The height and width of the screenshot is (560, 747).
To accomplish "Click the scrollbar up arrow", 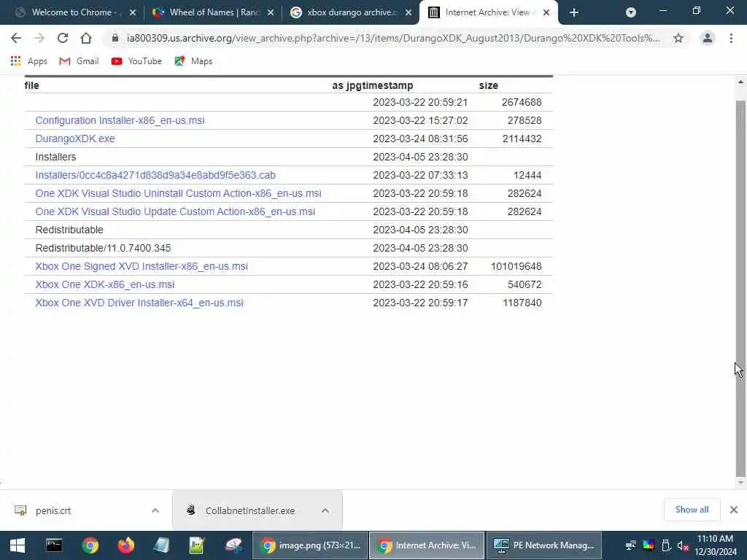I will (740, 82).
